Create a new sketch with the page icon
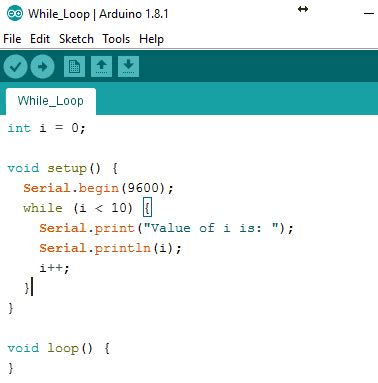The width and height of the screenshot is (378, 383). 74,66
